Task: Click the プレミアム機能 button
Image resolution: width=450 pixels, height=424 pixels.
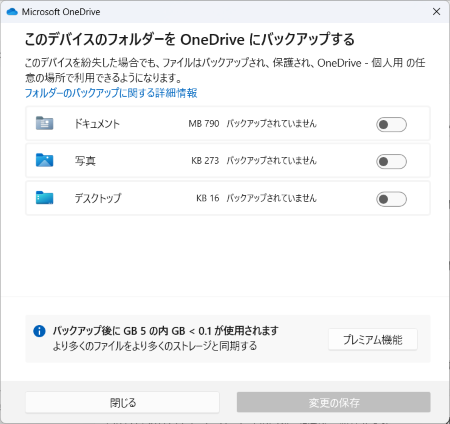Action: 373,339
